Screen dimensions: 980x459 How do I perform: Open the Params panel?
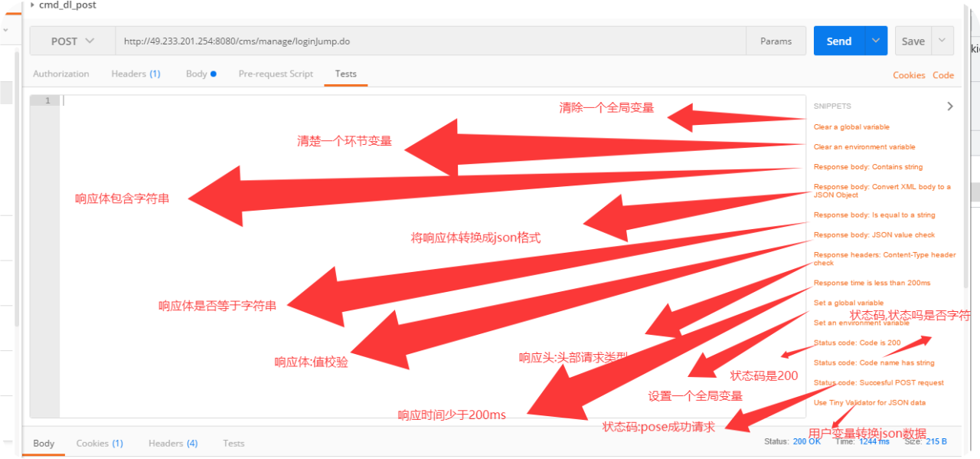(776, 41)
